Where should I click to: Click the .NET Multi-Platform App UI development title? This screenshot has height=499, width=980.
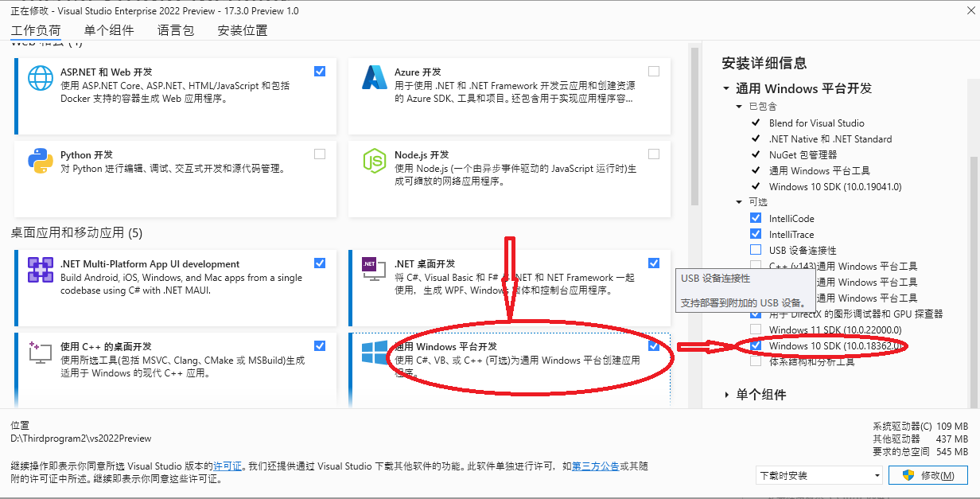coord(150,264)
